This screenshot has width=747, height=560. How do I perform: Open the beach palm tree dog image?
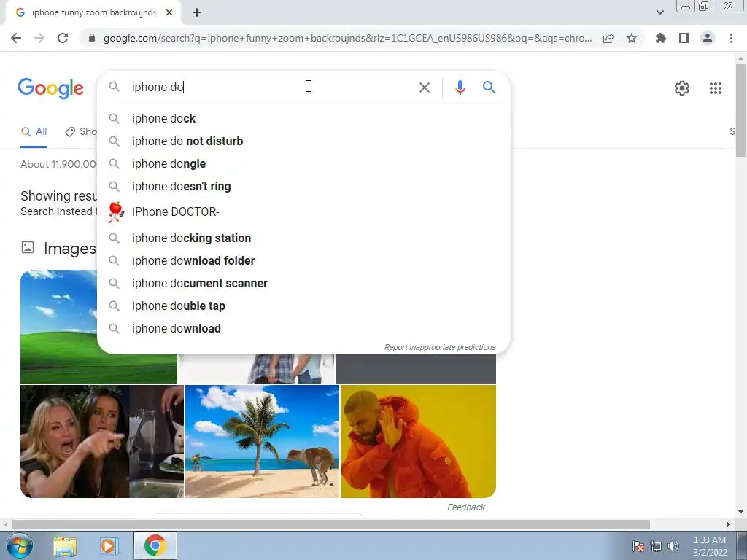click(262, 441)
